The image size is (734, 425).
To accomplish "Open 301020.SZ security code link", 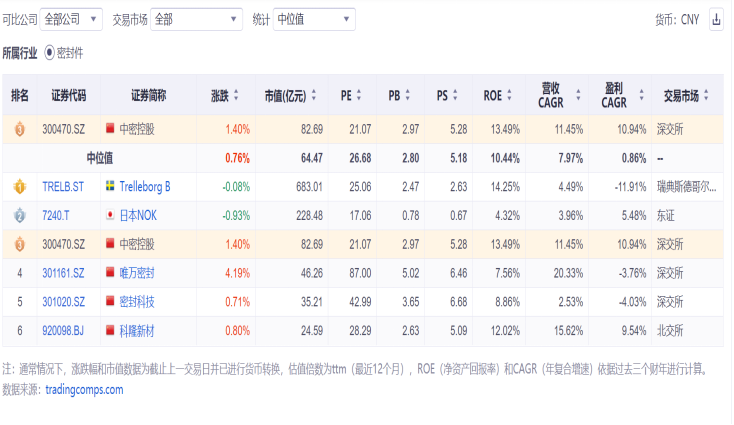I will tap(64, 302).
